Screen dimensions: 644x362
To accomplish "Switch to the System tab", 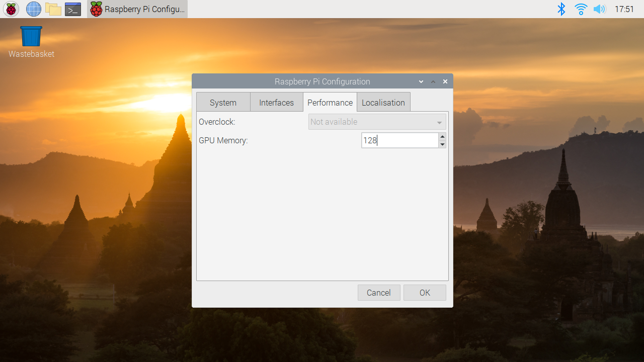I will pos(223,102).
